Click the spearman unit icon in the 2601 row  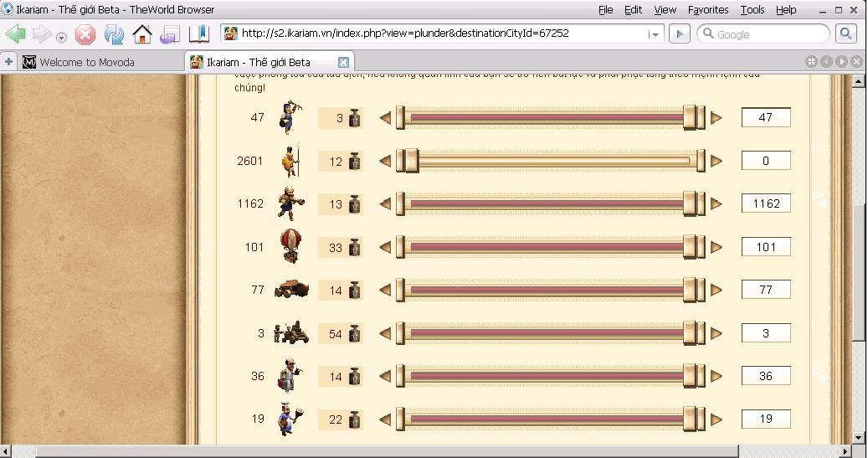[291, 161]
